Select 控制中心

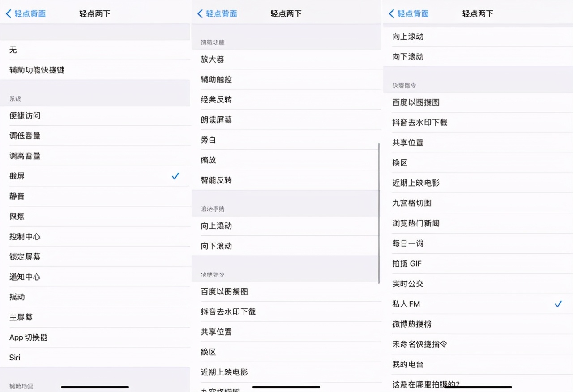(25, 236)
